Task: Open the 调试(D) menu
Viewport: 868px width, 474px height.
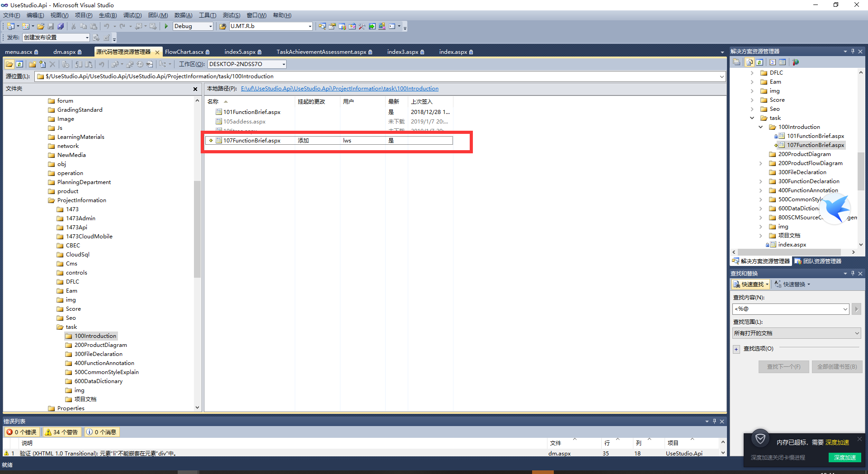Action: (132, 15)
